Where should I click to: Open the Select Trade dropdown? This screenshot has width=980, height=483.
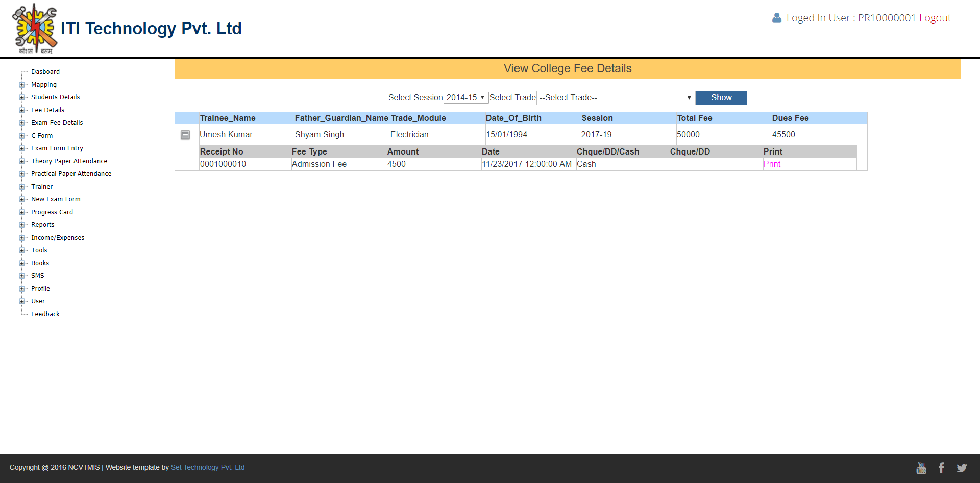[x=615, y=98]
